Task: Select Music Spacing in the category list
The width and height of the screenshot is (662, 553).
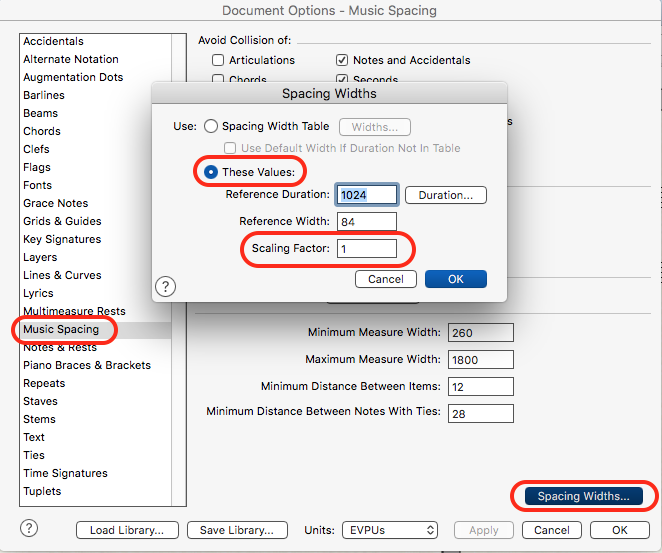Action: [61, 329]
